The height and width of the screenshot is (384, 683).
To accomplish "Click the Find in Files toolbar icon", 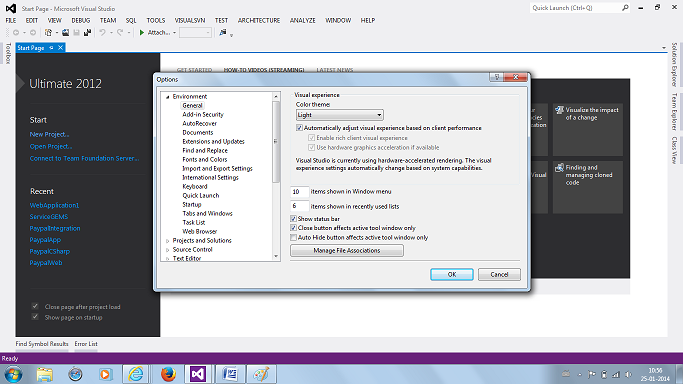I will 223,33.
